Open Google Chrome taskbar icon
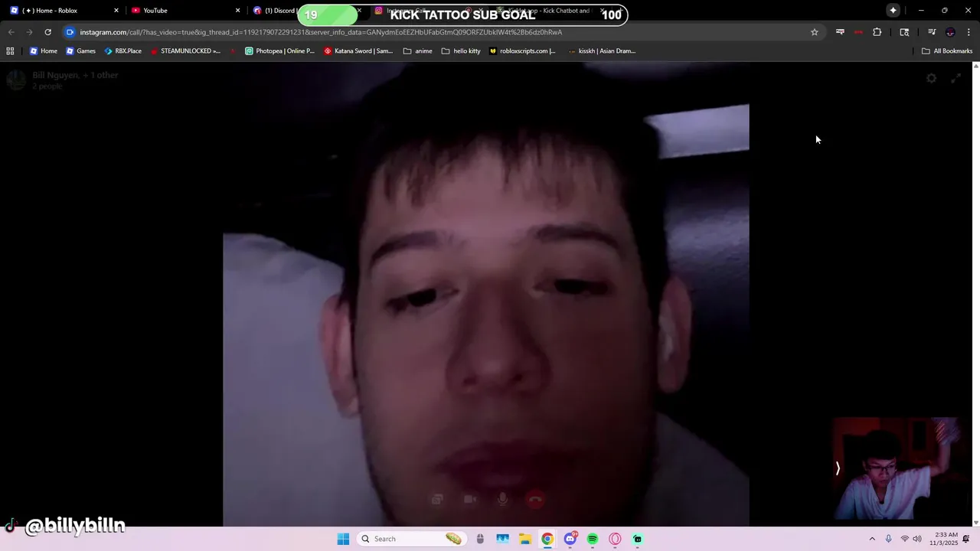980x551 pixels. [x=547, y=539]
